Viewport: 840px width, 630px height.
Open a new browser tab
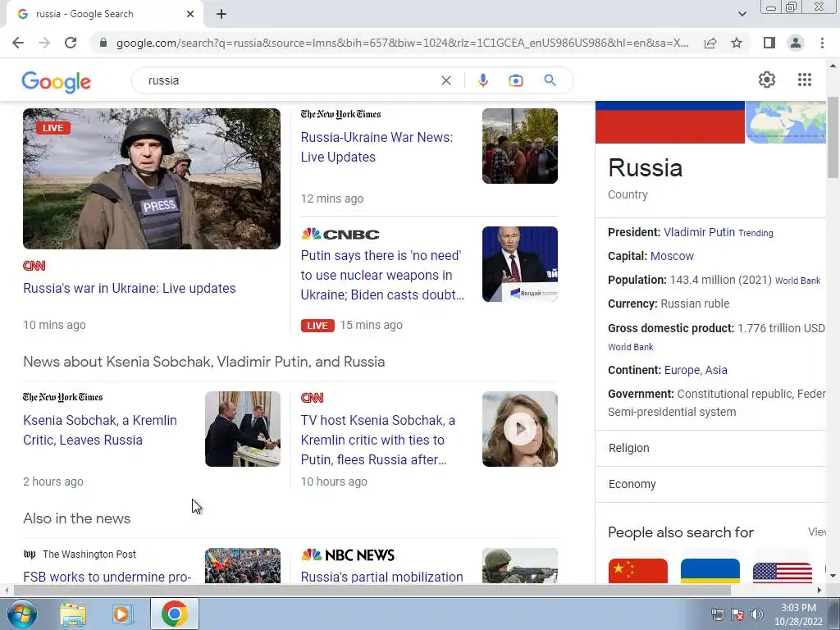pos(221,14)
